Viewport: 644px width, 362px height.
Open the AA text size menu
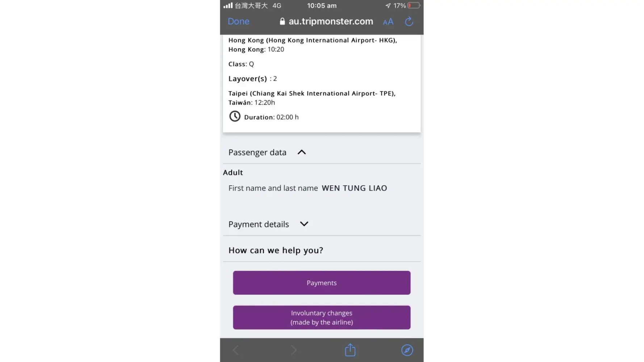388,22
